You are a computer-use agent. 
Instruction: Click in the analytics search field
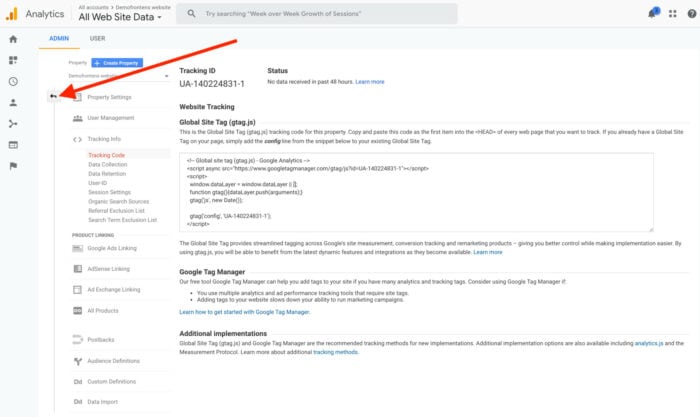coord(317,14)
